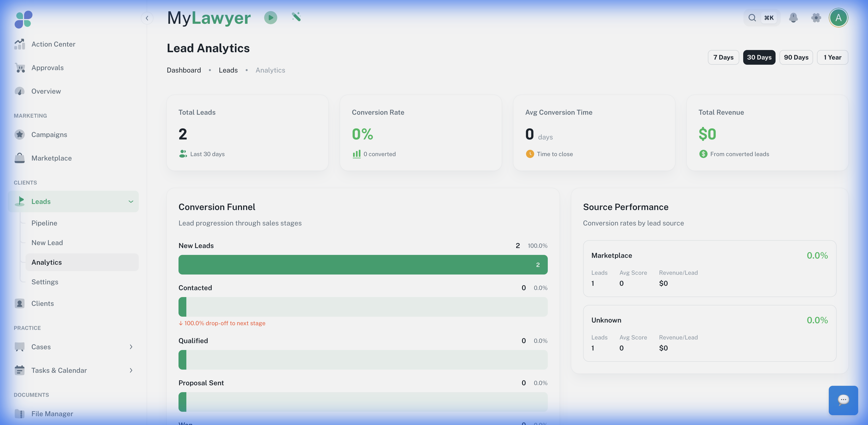Open the Overview page
868x425 pixels.
[73, 91]
